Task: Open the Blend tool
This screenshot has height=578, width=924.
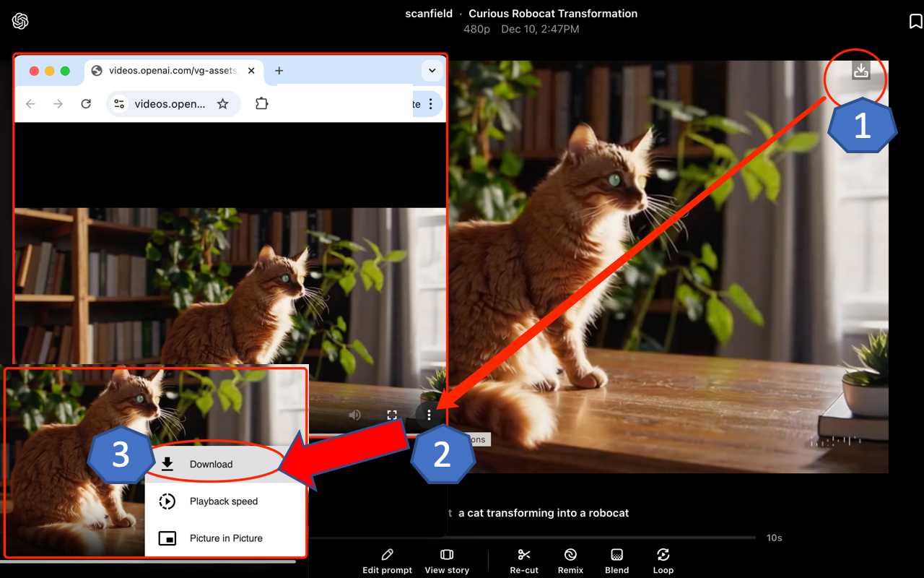Action: [616, 561]
